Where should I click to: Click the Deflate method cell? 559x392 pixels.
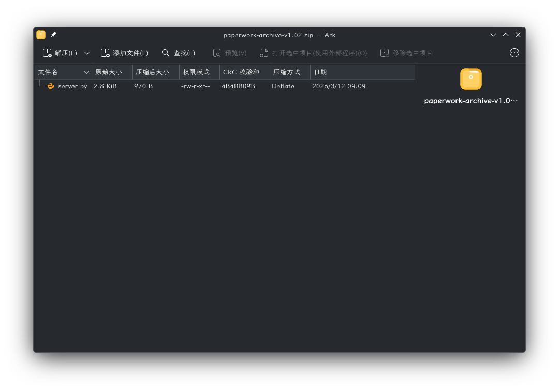(283, 86)
